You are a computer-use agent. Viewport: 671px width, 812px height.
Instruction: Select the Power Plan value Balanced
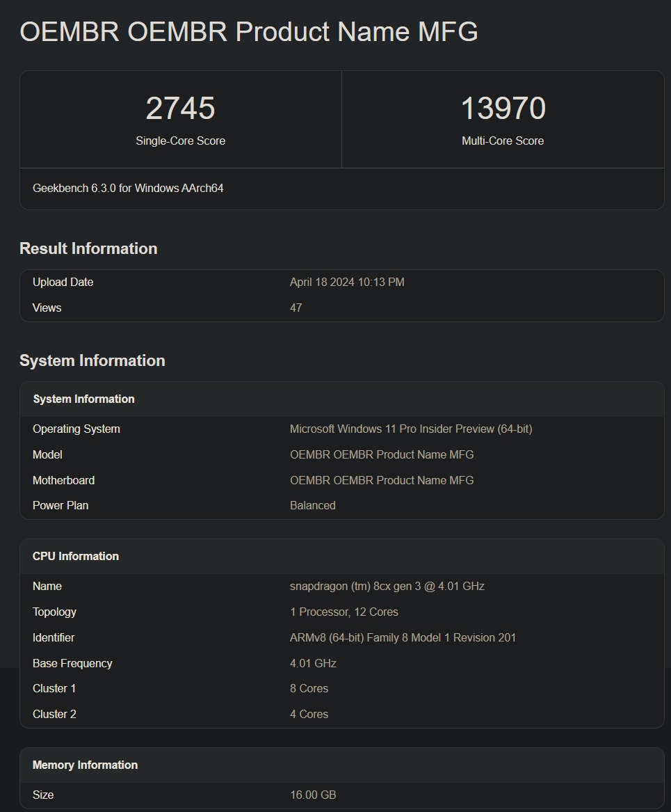click(312, 505)
